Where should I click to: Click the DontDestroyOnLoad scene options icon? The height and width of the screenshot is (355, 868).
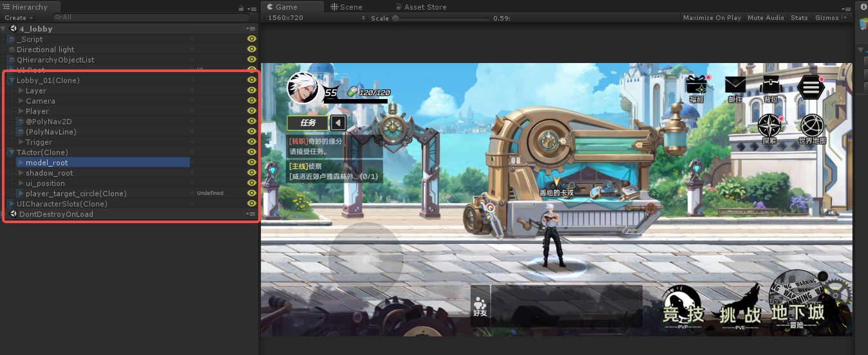click(251, 214)
